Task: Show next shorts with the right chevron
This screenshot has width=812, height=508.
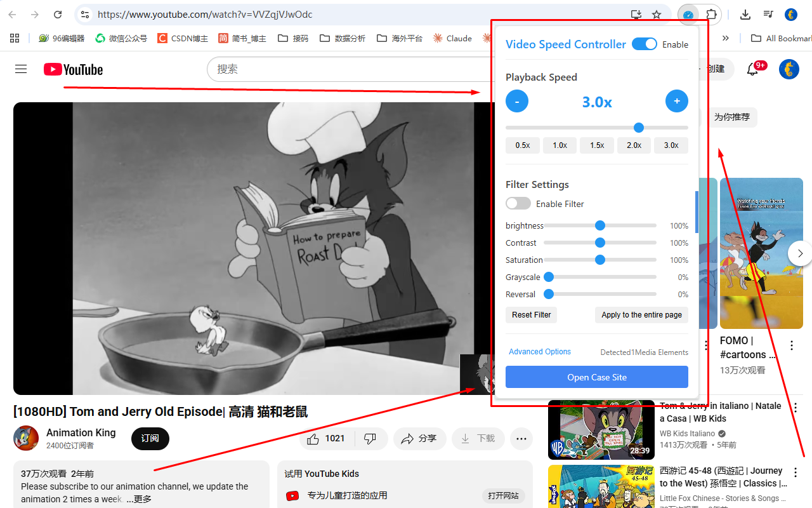Action: pos(800,253)
